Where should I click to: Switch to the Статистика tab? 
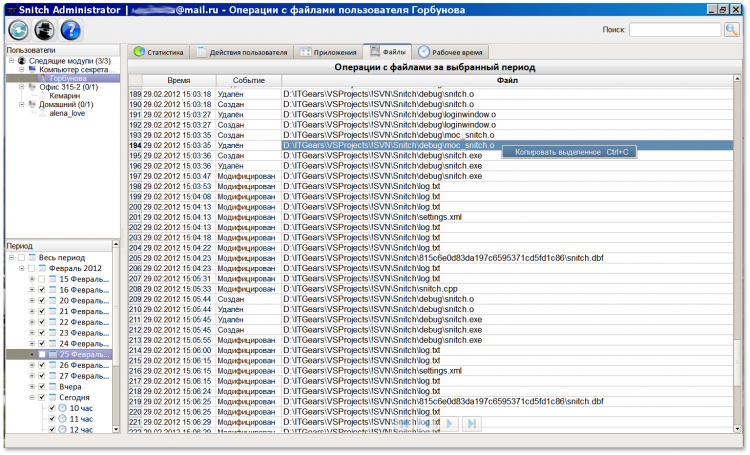159,52
